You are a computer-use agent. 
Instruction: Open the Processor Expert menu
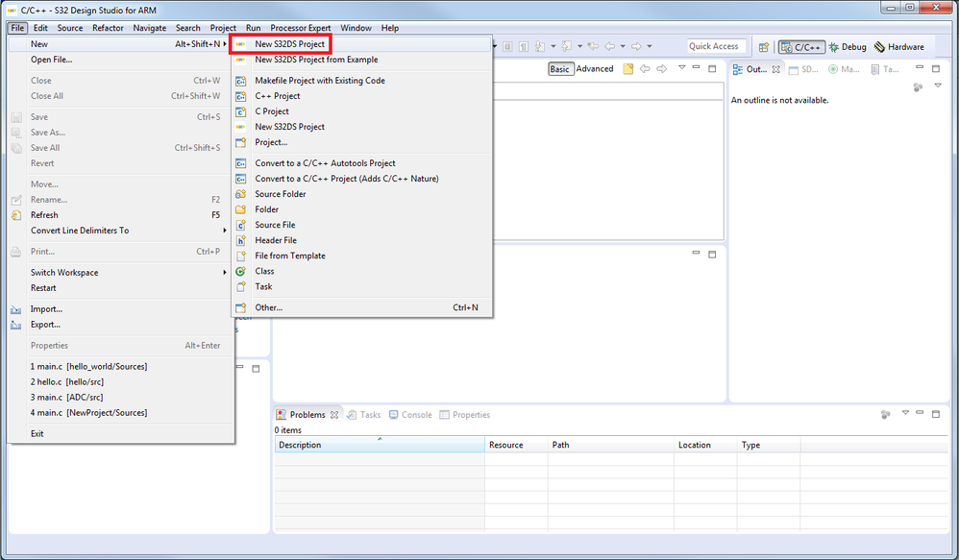pyautogui.click(x=301, y=28)
